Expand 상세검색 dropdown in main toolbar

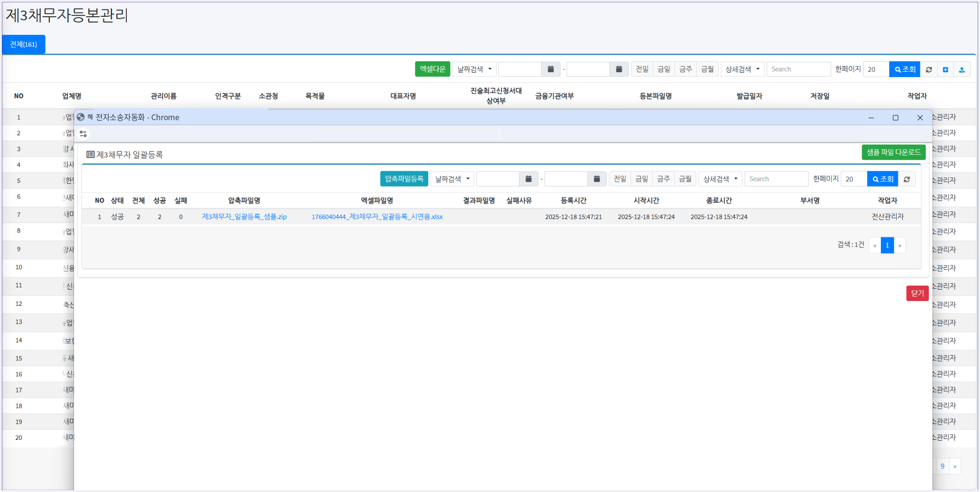tap(742, 69)
